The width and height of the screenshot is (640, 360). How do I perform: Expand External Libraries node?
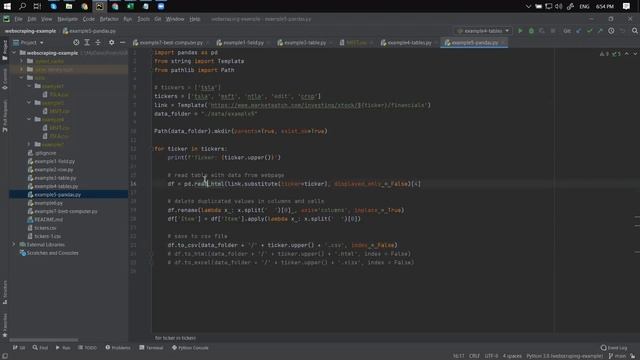(14, 244)
